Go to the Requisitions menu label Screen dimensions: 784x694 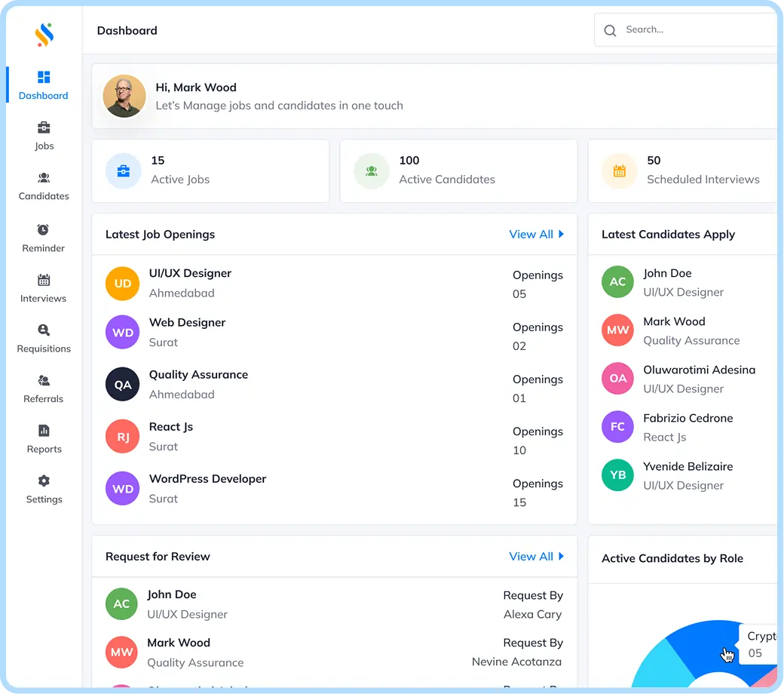pos(44,349)
